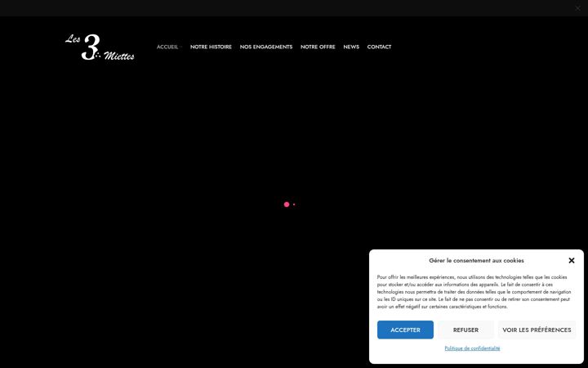Dismiss the top banner with the X
This screenshot has height=368, width=588.
[577, 8]
